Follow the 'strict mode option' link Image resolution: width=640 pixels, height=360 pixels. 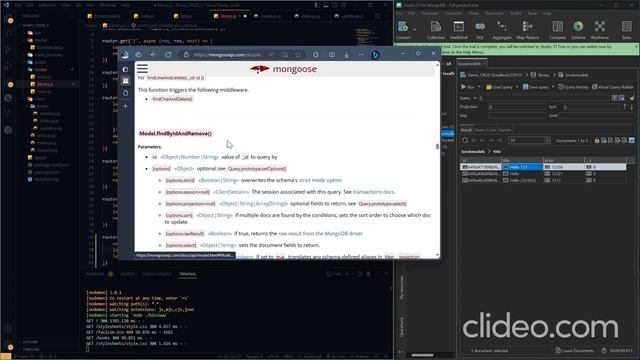(320, 180)
